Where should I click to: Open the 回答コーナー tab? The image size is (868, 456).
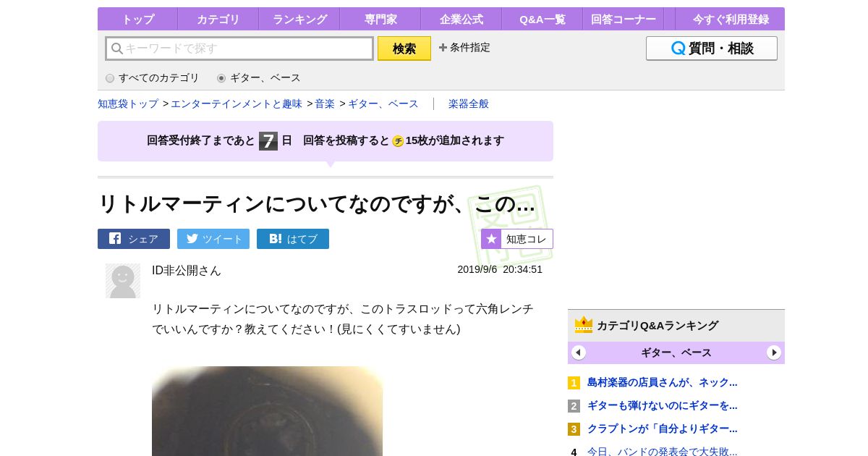[x=623, y=20]
